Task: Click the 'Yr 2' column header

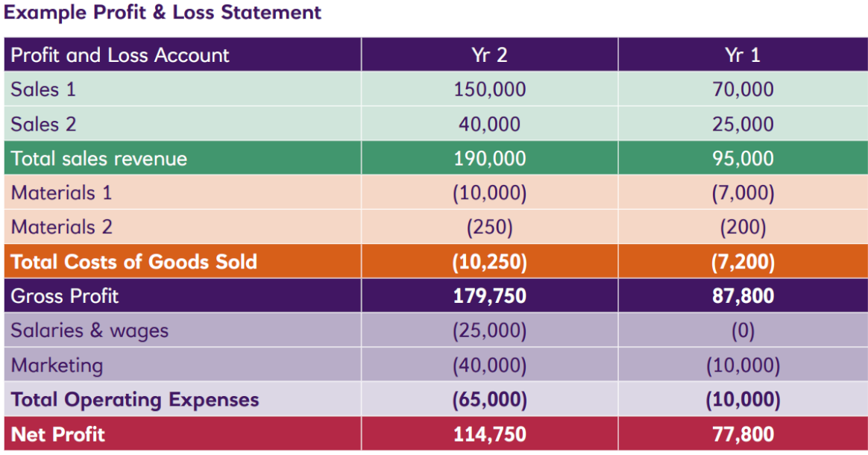Action: click(489, 55)
